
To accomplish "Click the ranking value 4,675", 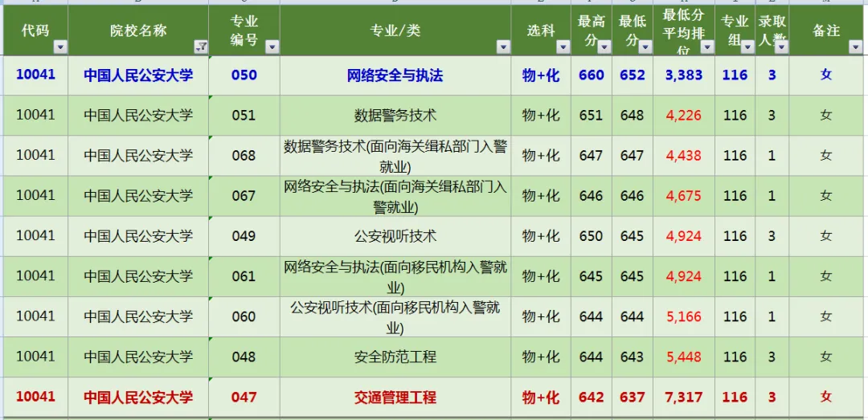I will (684, 196).
